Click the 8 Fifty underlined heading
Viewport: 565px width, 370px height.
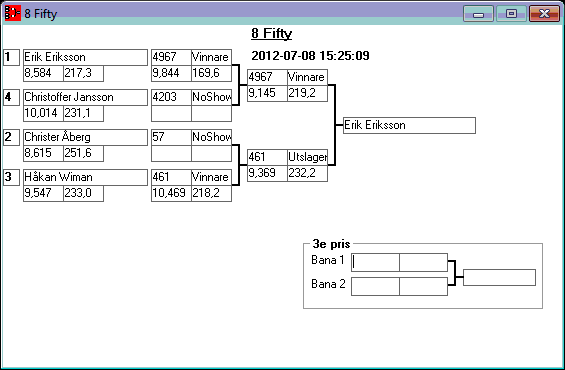[x=272, y=34]
